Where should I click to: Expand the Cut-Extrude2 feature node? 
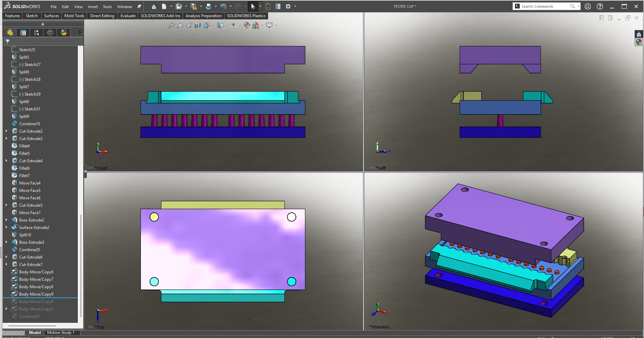click(x=6, y=131)
